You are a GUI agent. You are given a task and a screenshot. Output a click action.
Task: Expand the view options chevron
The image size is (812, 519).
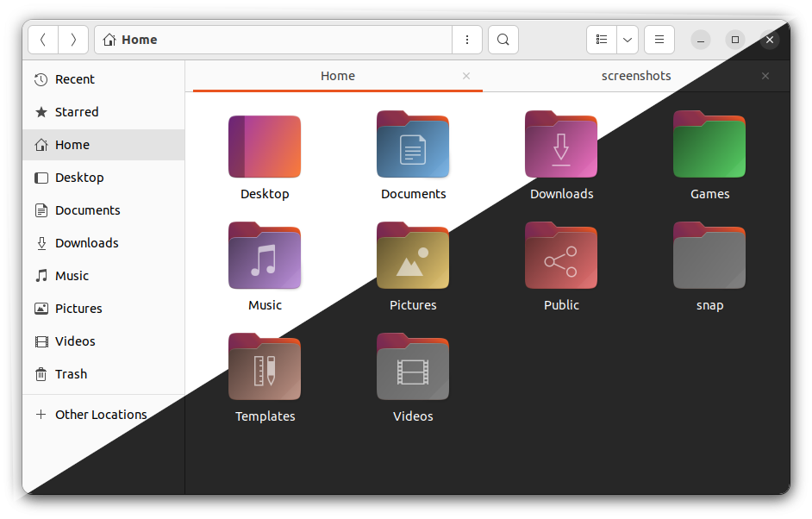click(x=627, y=40)
